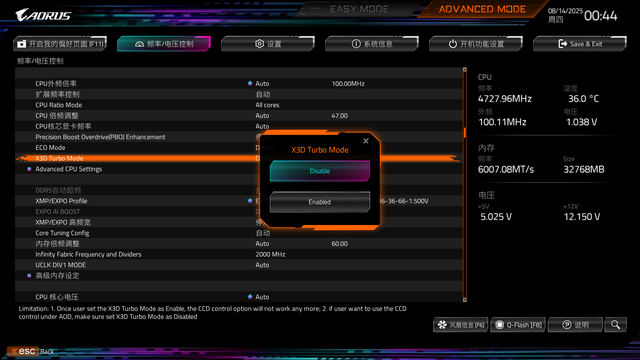Viewport: 640px width, 360px height.
Task: Open the Core Tuning Config setting
Action: (238, 233)
